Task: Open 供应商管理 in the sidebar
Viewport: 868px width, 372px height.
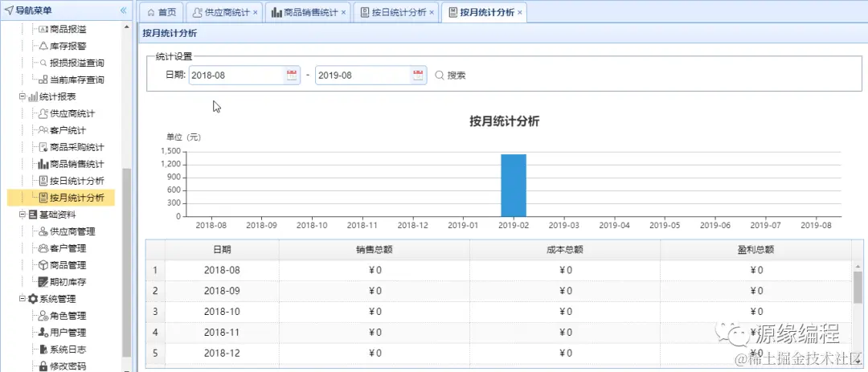Action: click(72, 231)
